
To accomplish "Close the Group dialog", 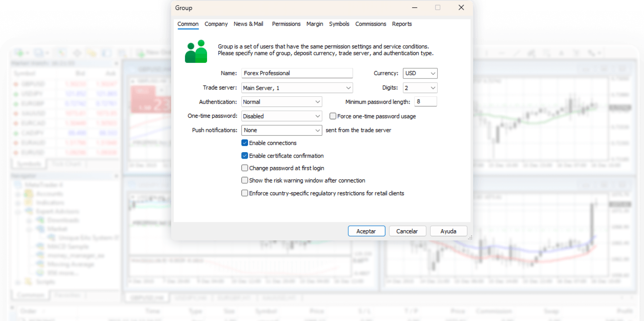I will coord(461,8).
